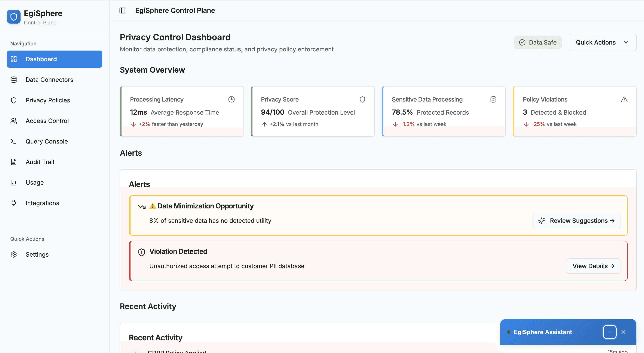Click the Data Minimization Opportunity alert title
The height and width of the screenshot is (353, 644).
[205, 206]
